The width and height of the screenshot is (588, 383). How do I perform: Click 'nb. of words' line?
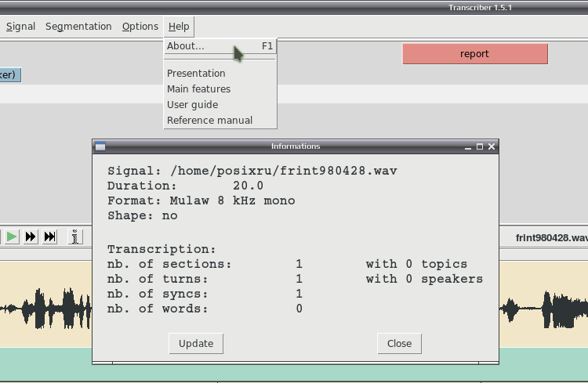pos(205,309)
